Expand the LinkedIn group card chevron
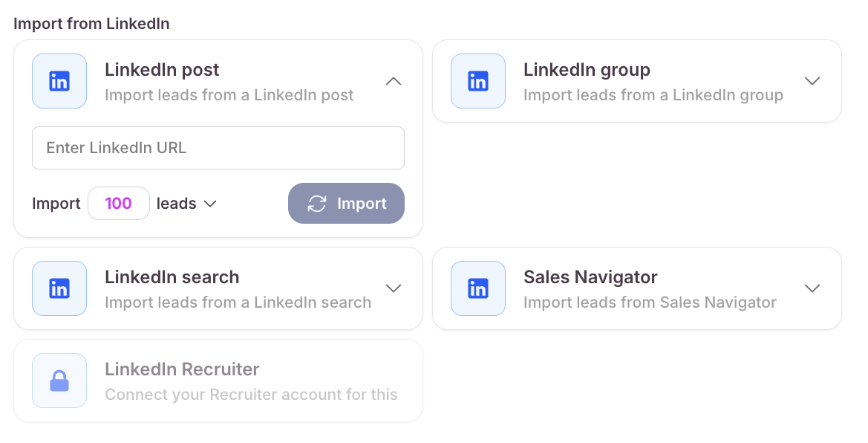This screenshot has width=868, height=443. (812, 81)
